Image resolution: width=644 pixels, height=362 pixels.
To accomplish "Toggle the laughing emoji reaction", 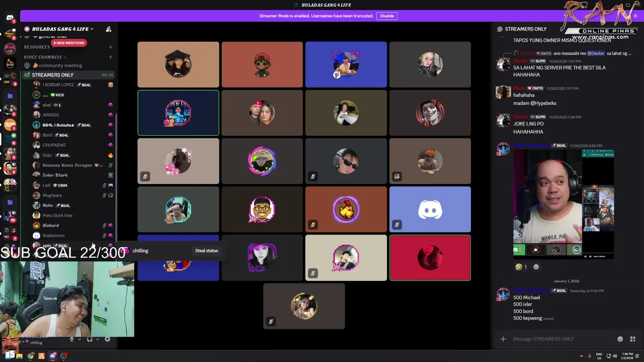I will pos(521,267).
